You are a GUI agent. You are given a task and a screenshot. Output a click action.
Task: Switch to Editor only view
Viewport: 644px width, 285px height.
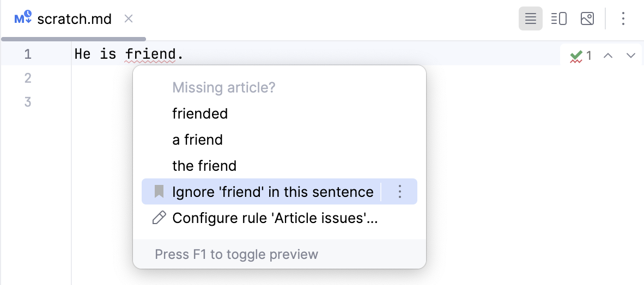click(530, 20)
